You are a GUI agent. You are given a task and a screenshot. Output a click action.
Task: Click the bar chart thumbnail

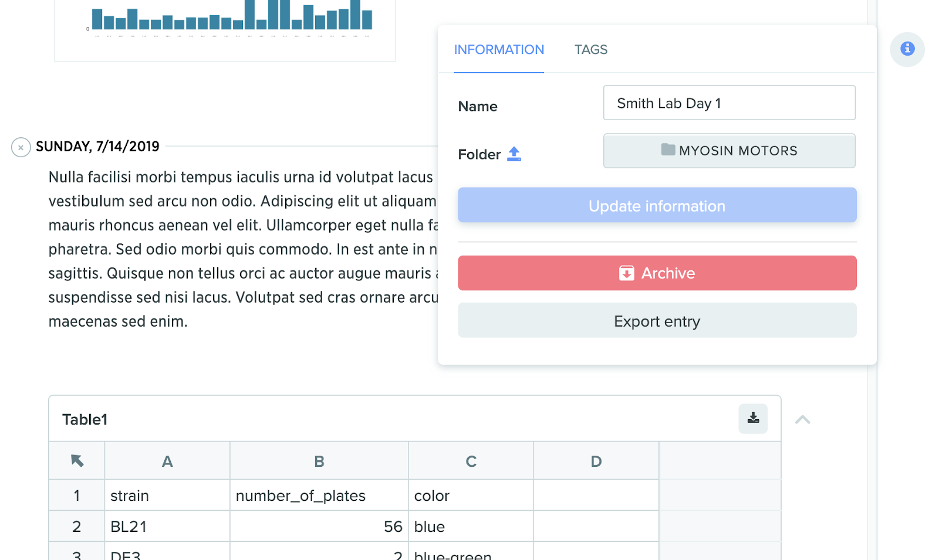[225, 23]
